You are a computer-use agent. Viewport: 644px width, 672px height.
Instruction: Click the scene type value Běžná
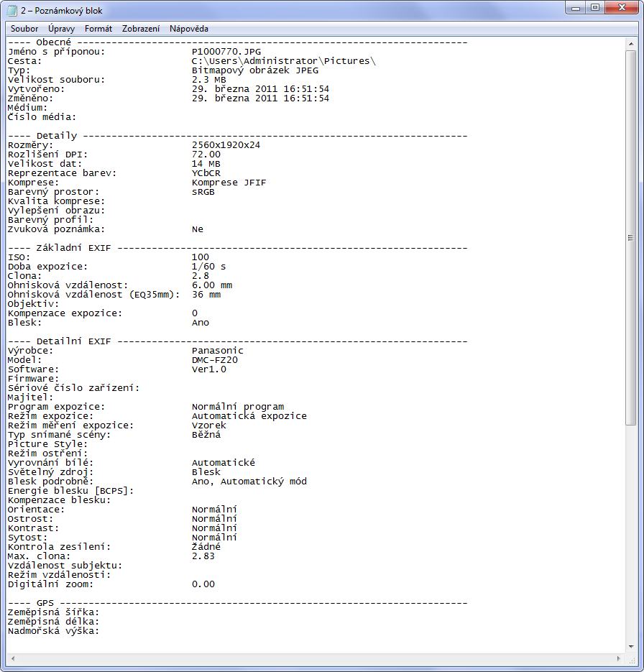[206, 435]
